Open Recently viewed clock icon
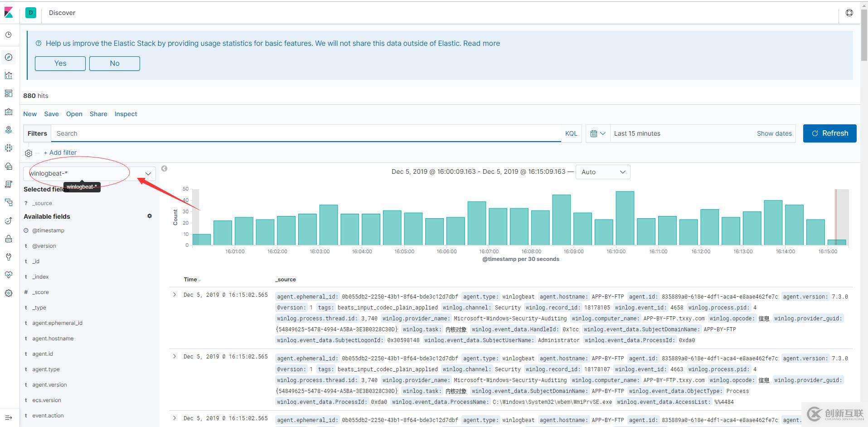Screen dimensions: 868x427 pos(9,35)
